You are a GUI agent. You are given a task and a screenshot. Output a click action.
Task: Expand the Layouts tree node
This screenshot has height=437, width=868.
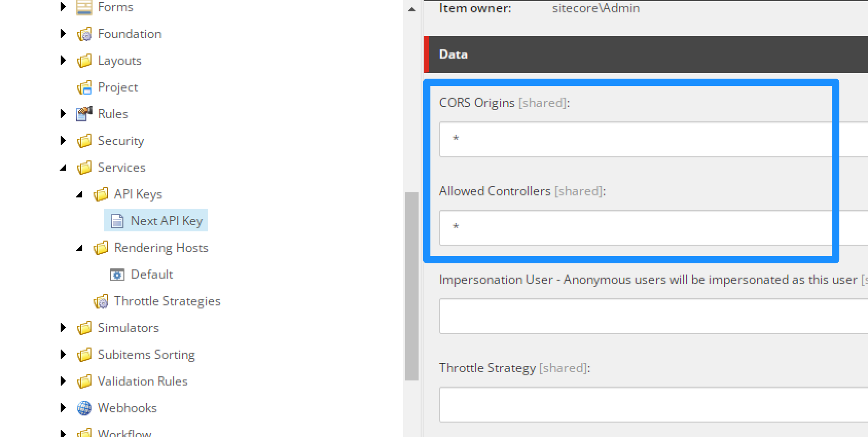click(x=63, y=61)
